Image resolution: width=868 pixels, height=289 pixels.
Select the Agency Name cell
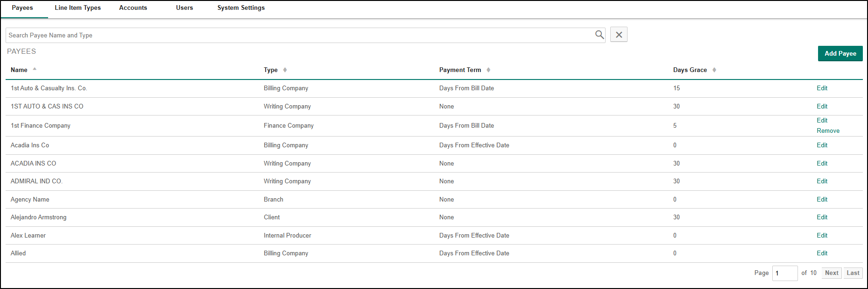click(30, 199)
